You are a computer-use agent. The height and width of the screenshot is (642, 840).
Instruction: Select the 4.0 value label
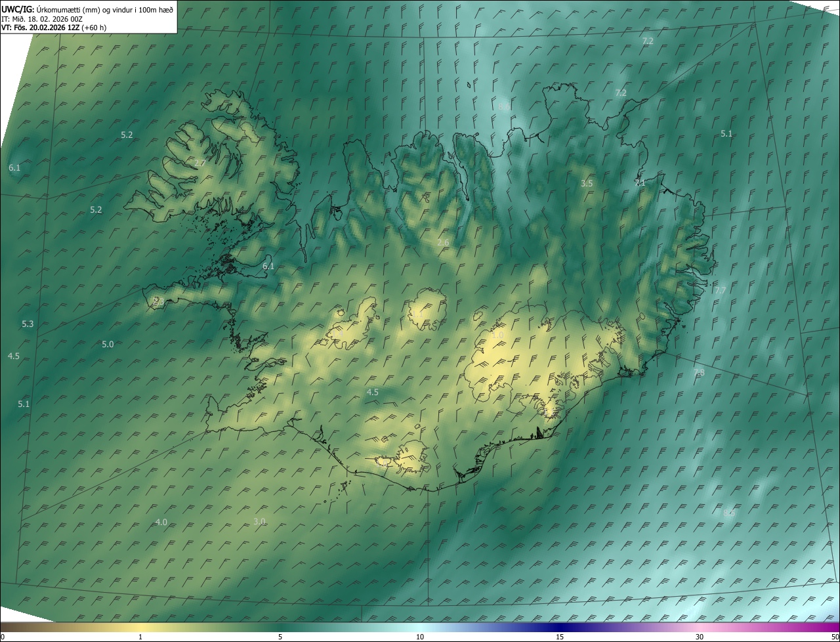coord(161,522)
